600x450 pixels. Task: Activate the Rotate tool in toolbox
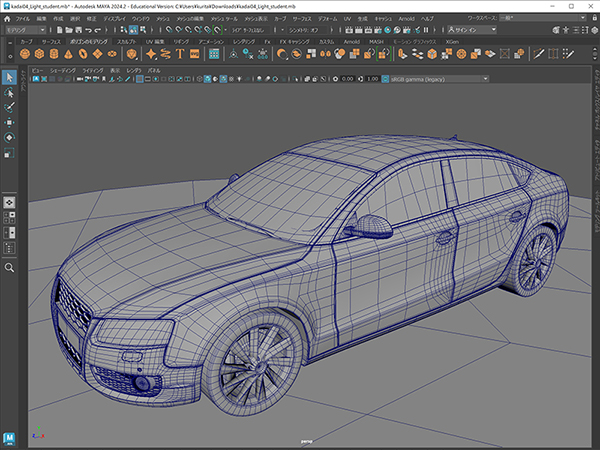tap(9, 137)
